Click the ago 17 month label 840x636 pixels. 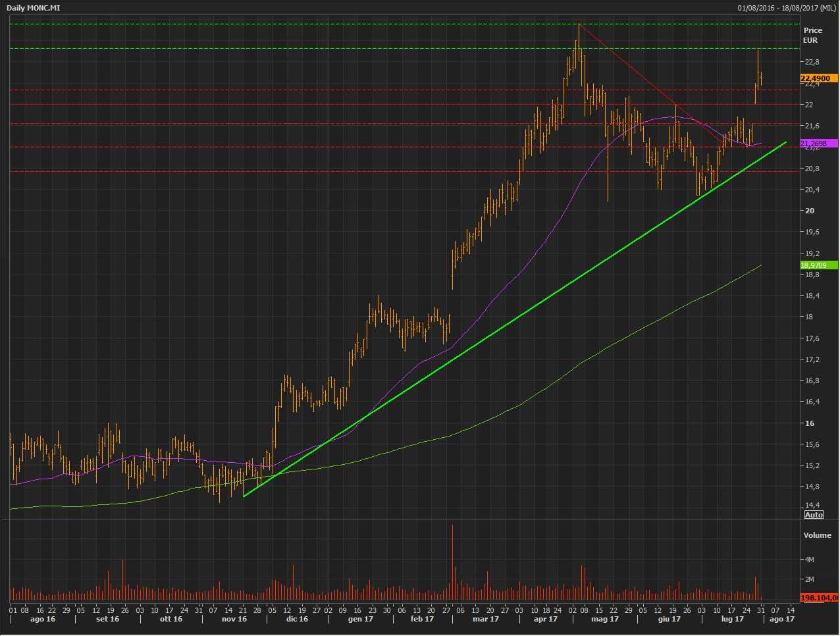tap(782, 619)
